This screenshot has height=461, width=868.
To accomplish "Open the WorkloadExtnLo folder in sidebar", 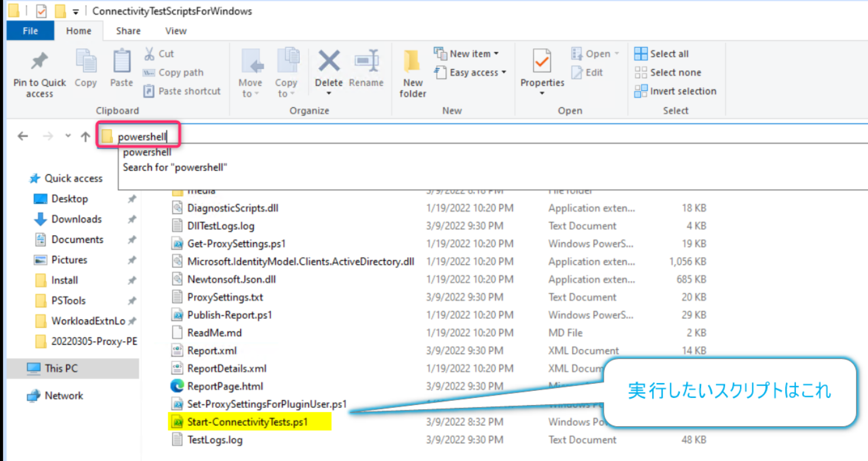I will click(x=80, y=321).
